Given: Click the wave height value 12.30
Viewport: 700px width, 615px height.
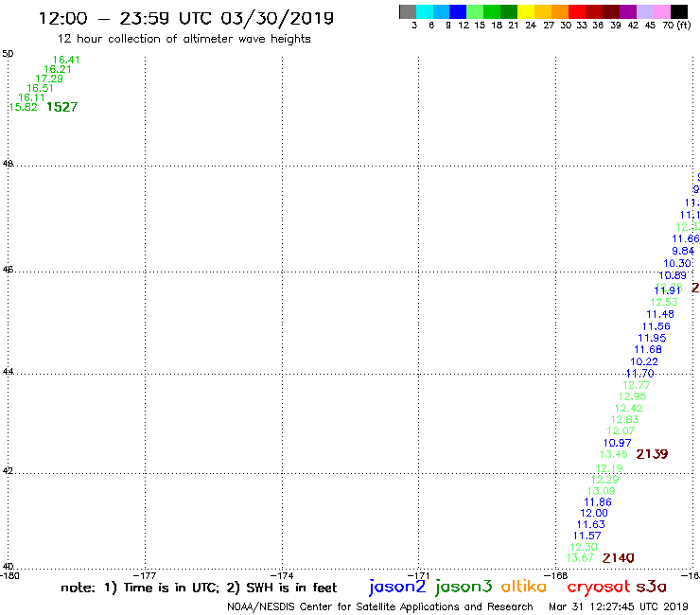Looking at the screenshot, I should click(584, 547).
